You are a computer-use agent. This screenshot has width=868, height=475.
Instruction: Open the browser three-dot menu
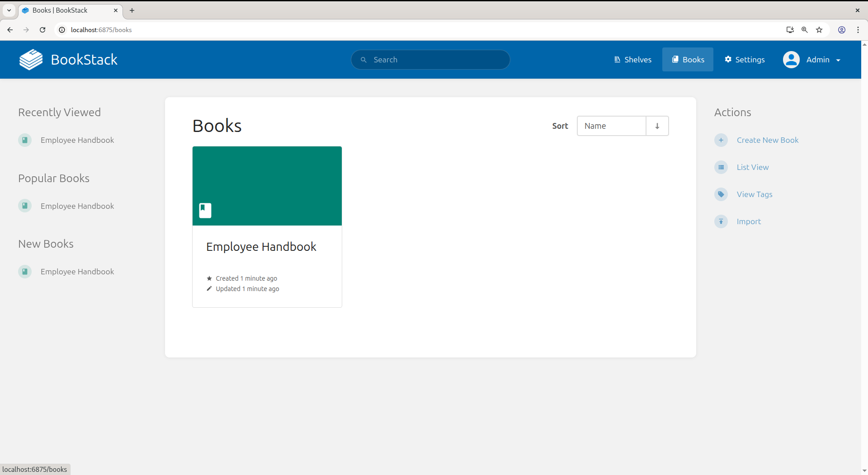tap(858, 30)
